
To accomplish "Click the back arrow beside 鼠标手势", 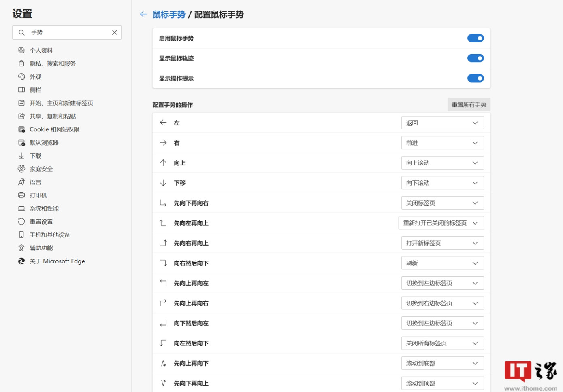I will [143, 15].
